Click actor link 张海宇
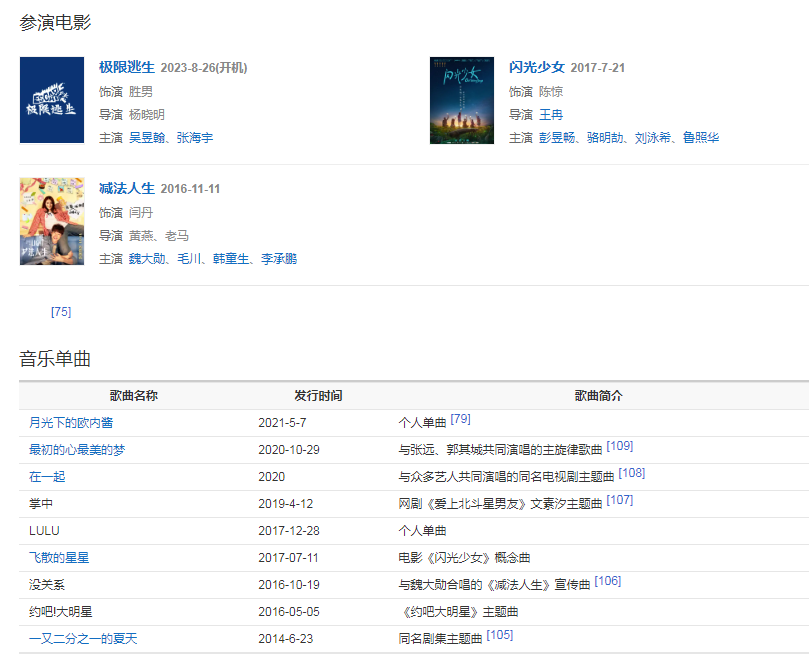This screenshot has width=809, height=655. 195,138
